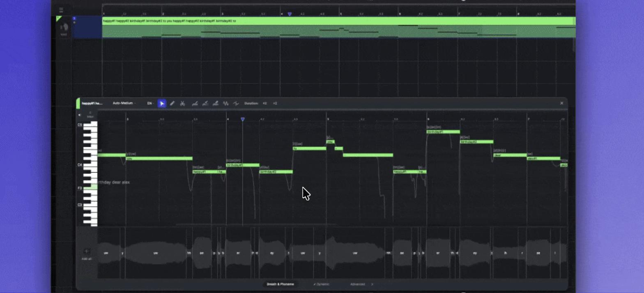The image size is (644, 293).
Task: Click the playhead marker in the top timeline
Action: pos(290,14)
